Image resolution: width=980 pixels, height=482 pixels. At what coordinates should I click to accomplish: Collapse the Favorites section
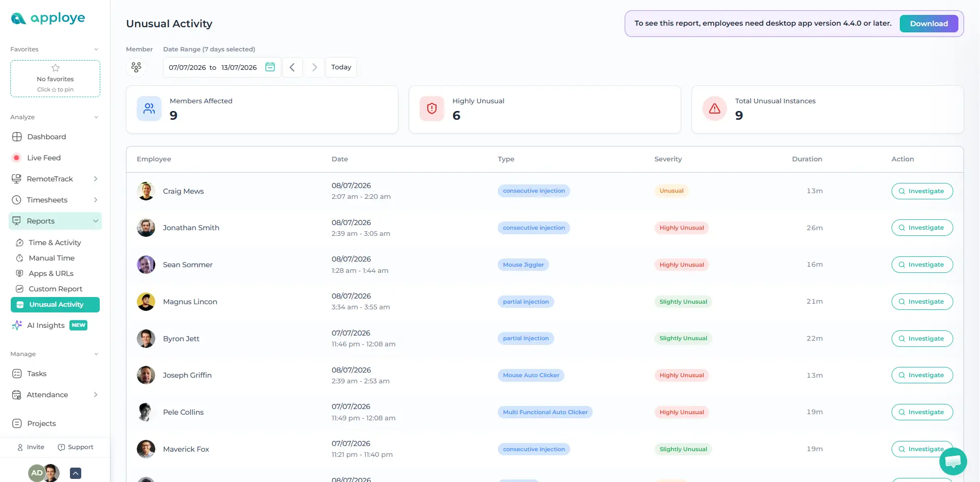96,49
